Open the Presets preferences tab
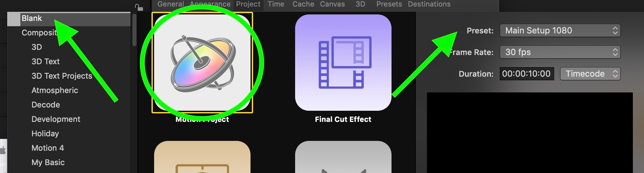The width and height of the screenshot is (644, 173). [389, 4]
